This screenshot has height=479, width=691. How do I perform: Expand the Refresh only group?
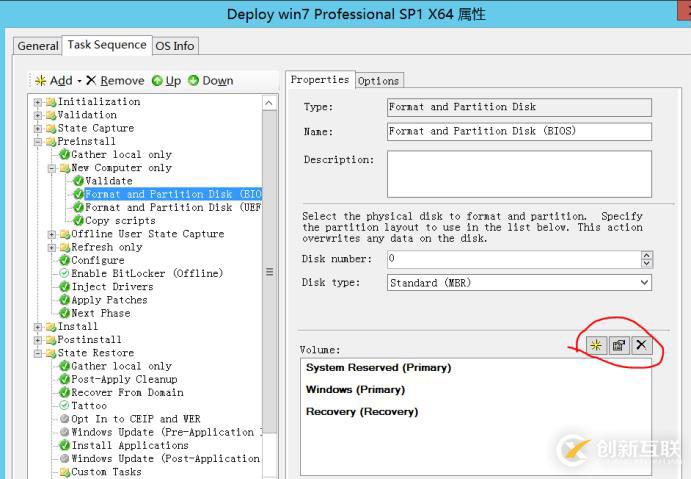(x=52, y=248)
